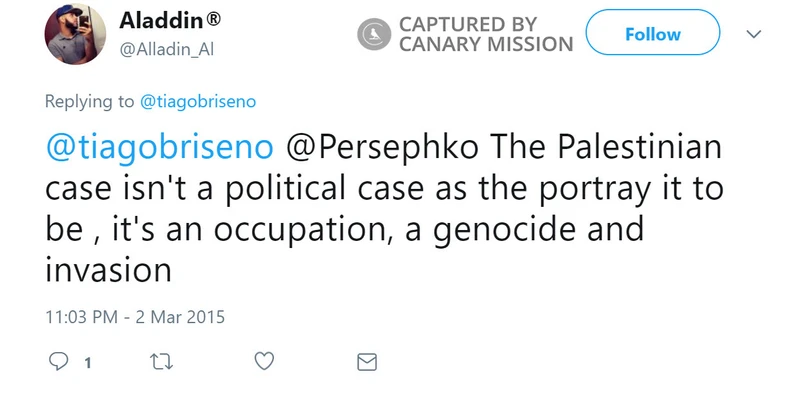
Task: Expand the tweet options chevron
Action: click(754, 34)
